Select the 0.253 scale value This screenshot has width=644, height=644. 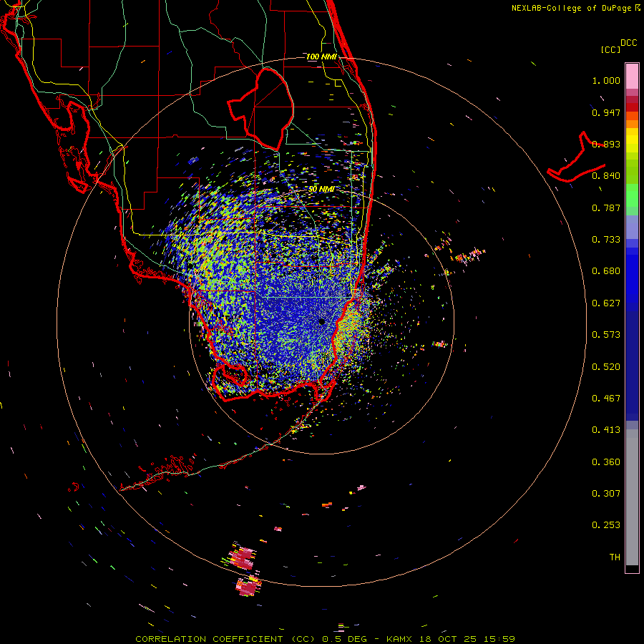point(606,525)
